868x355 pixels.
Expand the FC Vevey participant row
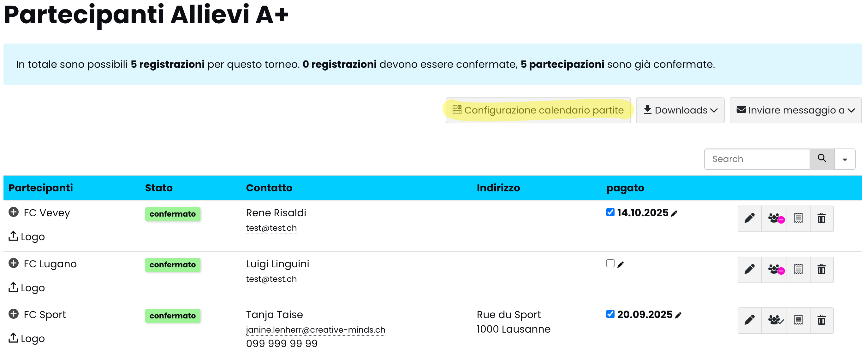(x=14, y=212)
